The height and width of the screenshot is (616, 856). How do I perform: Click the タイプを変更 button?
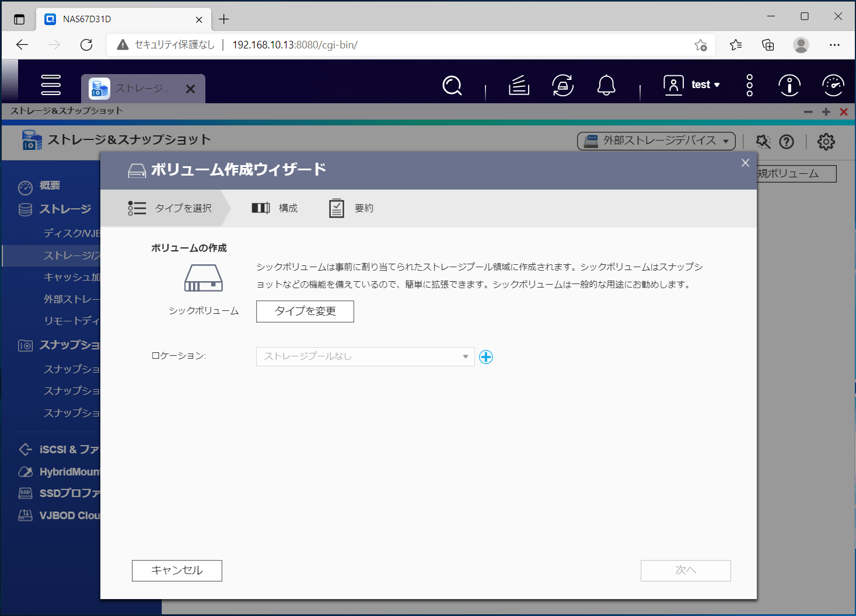[305, 311]
